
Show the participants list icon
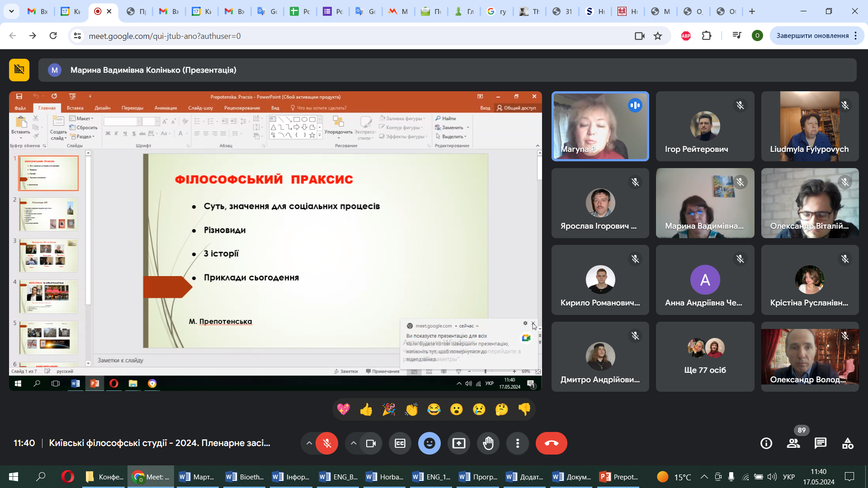click(793, 443)
